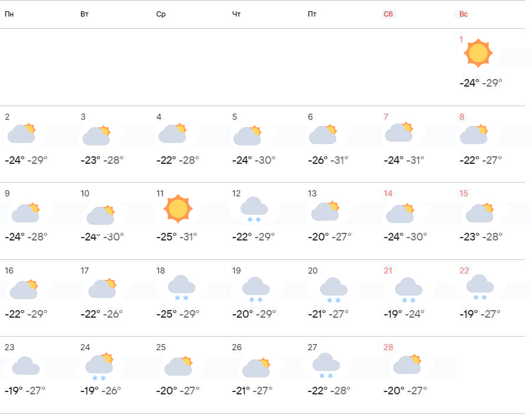The width and height of the screenshot is (532, 415).
Task: Select the Ср weekday header
Action: [x=161, y=14]
